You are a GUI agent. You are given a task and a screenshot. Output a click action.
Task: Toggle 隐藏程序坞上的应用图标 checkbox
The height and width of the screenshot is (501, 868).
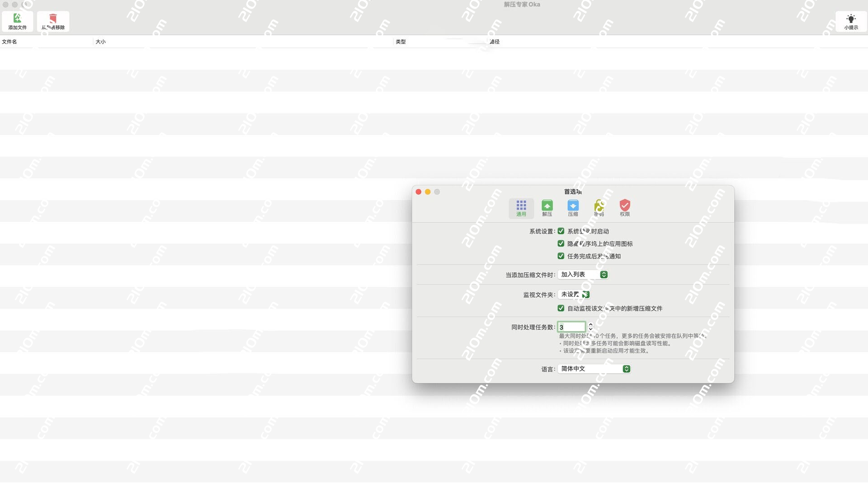[x=561, y=243]
